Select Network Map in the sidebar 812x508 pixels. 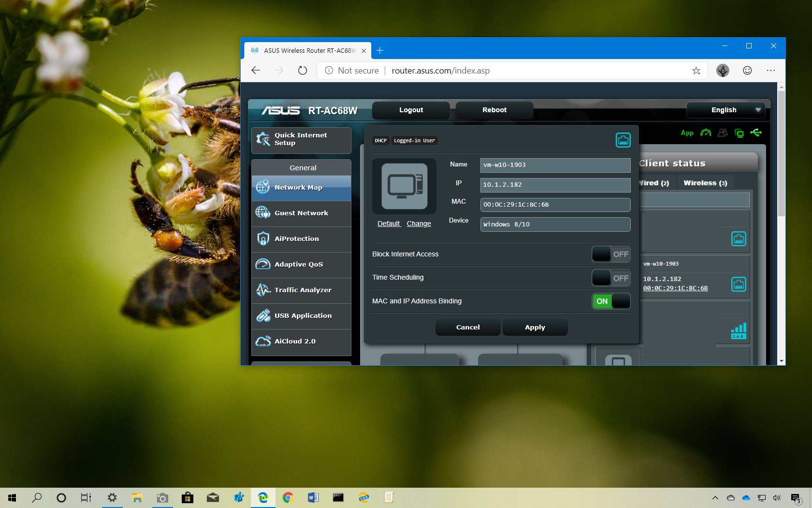click(301, 188)
